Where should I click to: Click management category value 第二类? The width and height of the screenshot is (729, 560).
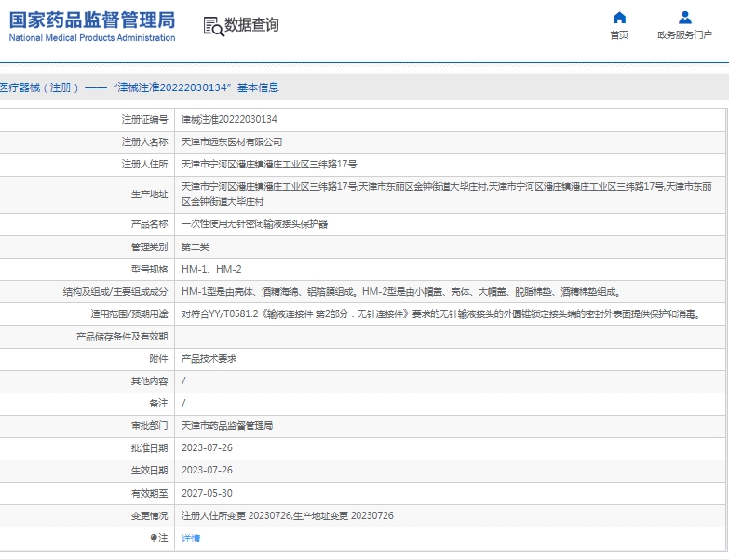(x=196, y=247)
